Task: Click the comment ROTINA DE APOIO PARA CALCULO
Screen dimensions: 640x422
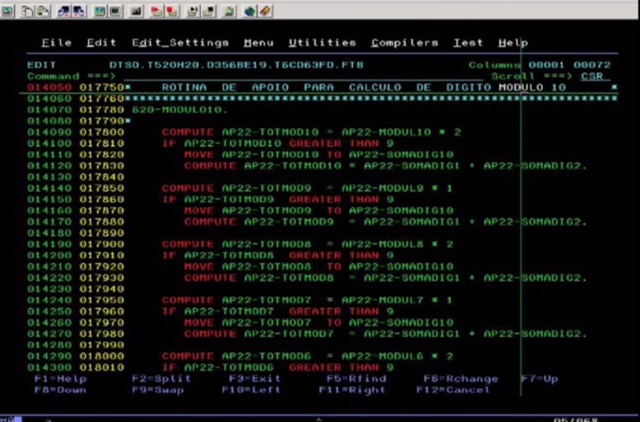Action: click(282, 88)
